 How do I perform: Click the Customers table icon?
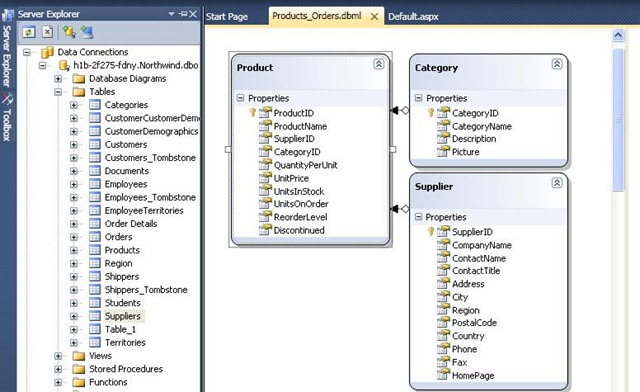[95, 144]
